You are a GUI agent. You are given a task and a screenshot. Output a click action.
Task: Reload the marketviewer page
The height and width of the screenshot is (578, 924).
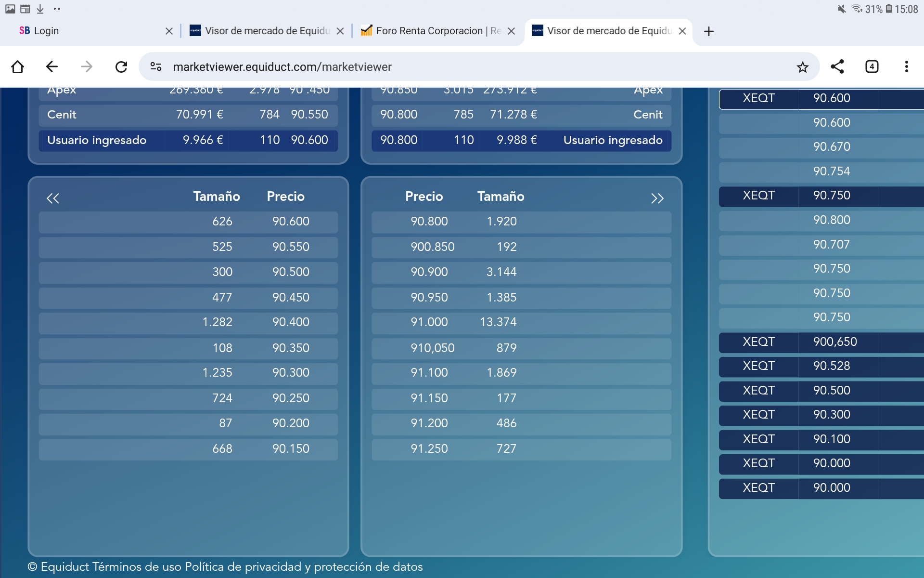pyautogui.click(x=121, y=66)
